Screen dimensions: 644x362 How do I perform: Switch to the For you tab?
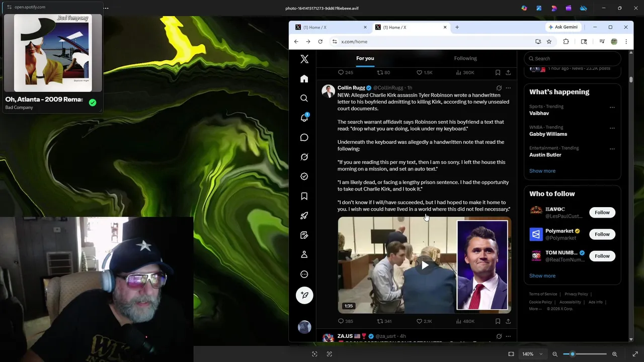point(365,58)
